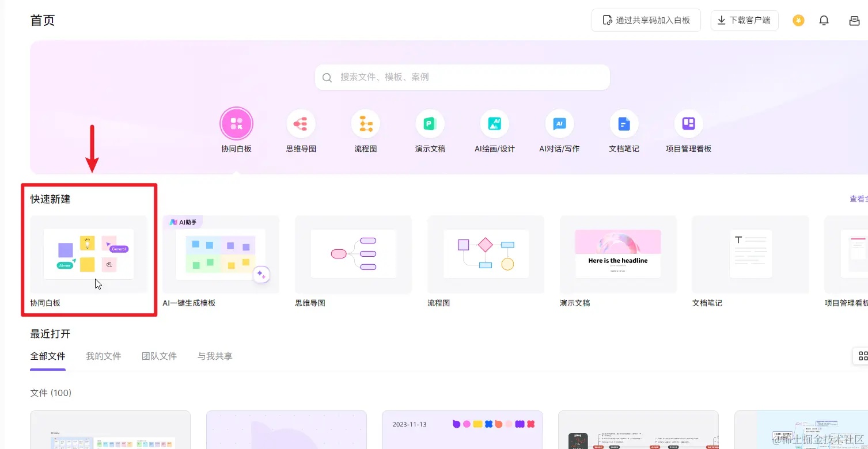The width and height of the screenshot is (868, 449).
Task: Open the AI对话/写作 assistant
Action: tap(559, 123)
